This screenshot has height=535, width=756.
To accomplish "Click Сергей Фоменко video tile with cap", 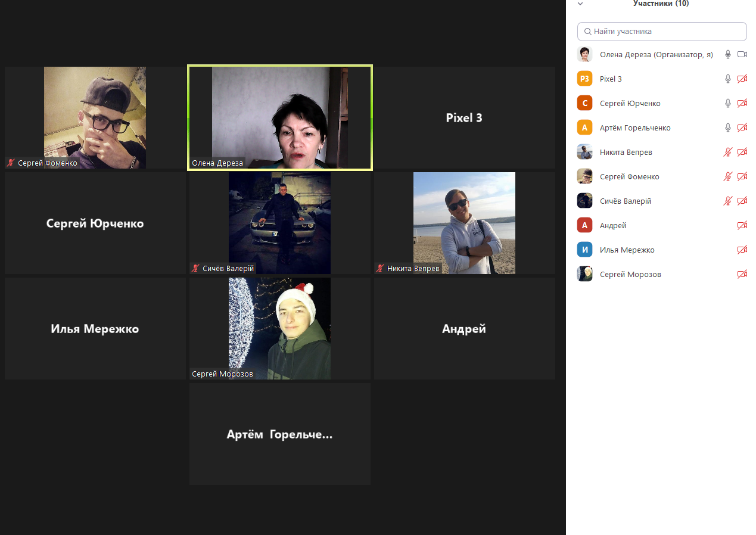I will (x=95, y=117).
